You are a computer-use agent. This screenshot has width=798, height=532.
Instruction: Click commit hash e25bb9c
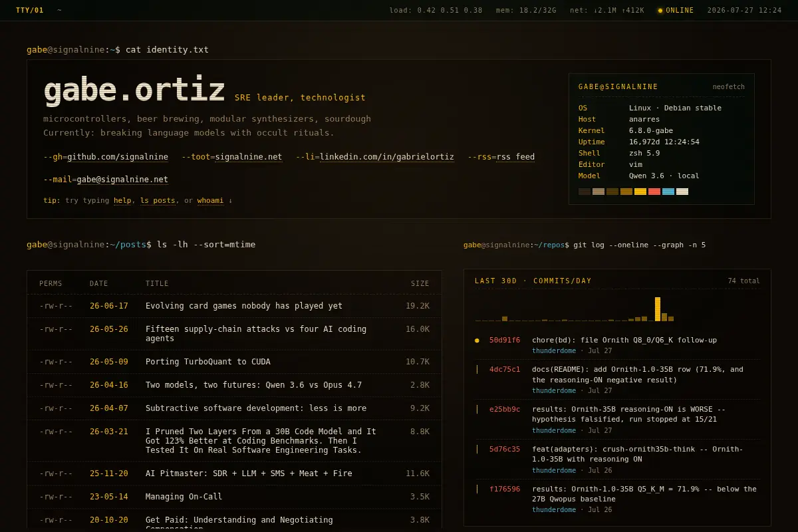pos(505,410)
